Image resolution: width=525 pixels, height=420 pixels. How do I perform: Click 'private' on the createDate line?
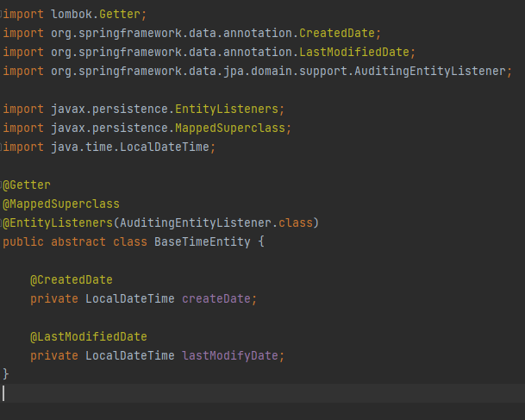pos(54,298)
